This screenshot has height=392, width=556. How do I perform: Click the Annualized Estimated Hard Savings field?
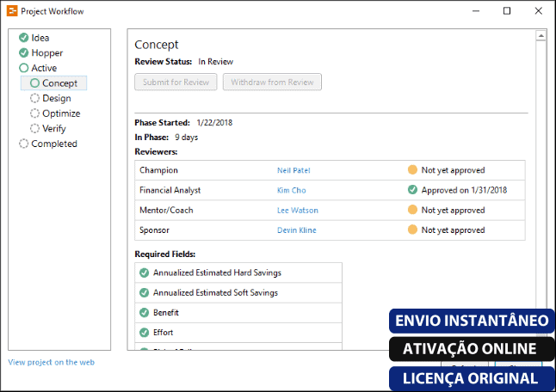[x=238, y=273]
